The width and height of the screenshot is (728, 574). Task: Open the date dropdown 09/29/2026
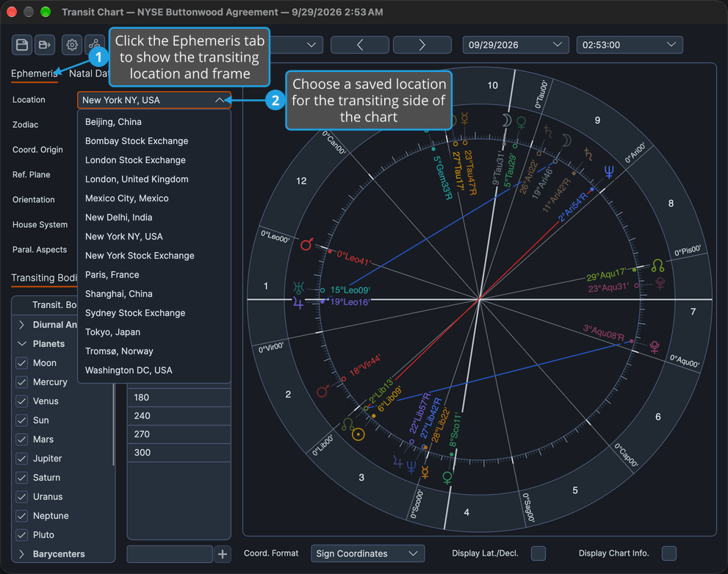(x=516, y=45)
